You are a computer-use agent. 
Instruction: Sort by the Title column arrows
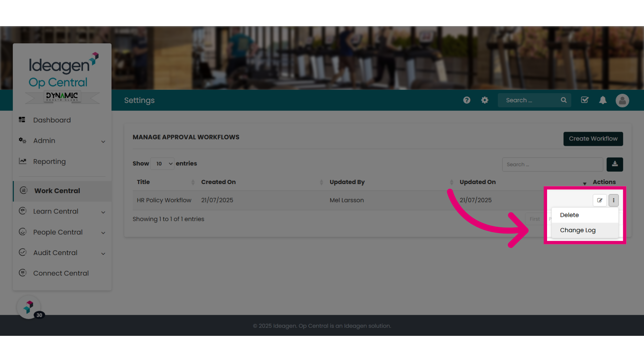[193, 182]
